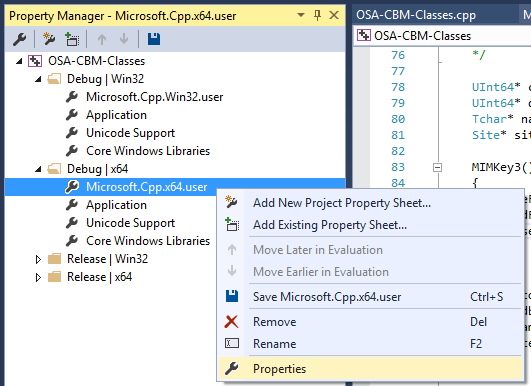Click the Properties wrench toolbar icon
Image resolution: width=531 pixels, height=386 pixels.
20,39
